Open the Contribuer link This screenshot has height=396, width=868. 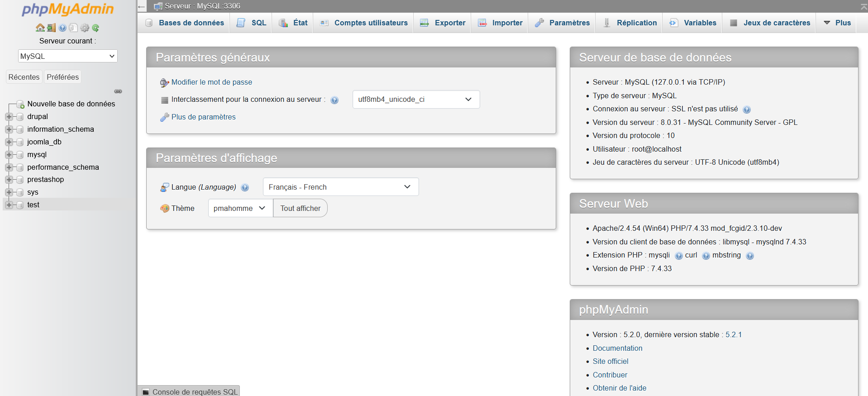(x=610, y=375)
